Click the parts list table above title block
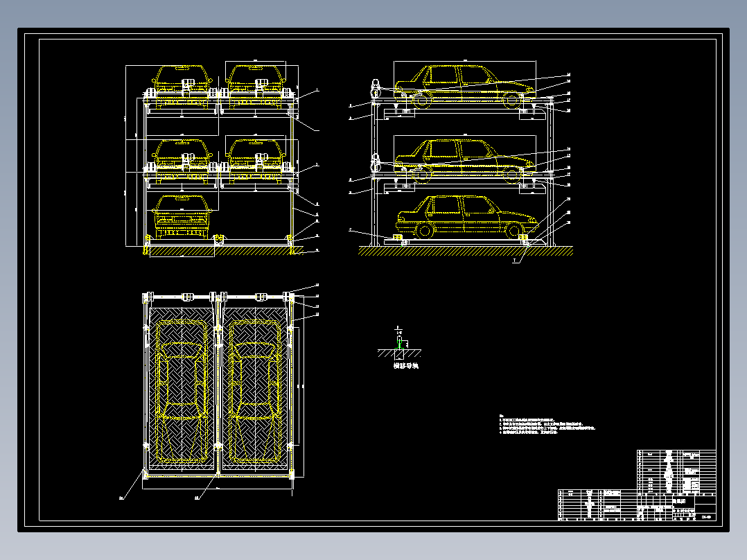 [676, 472]
